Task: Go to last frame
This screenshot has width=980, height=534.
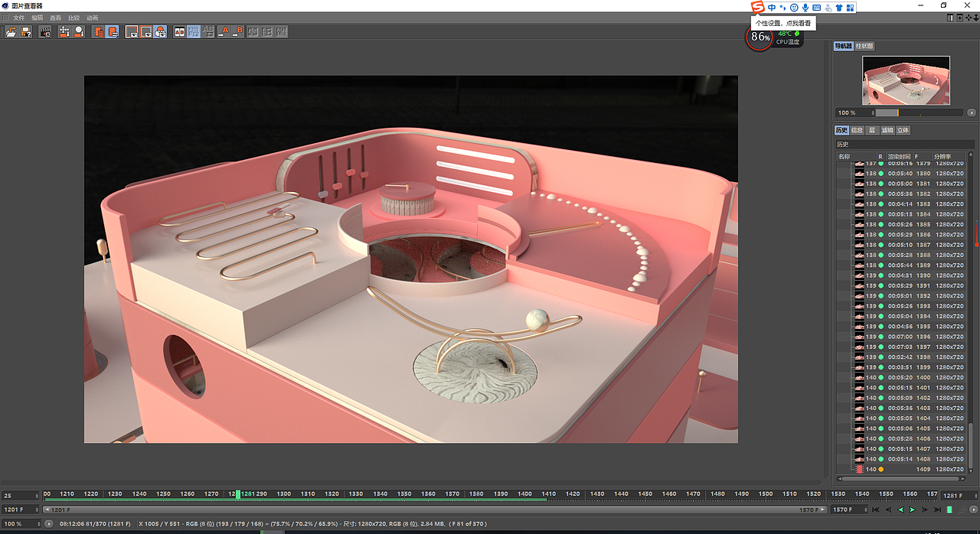Action: pos(937,510)
